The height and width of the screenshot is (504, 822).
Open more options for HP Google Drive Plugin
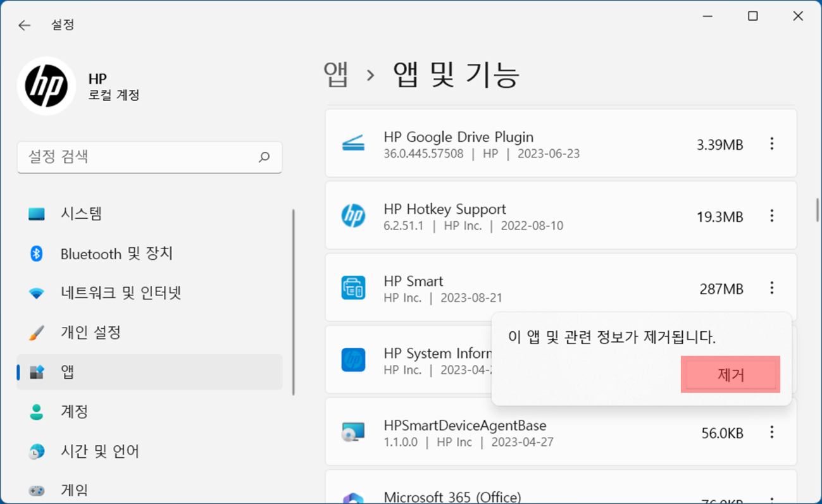tap(771, 144)
